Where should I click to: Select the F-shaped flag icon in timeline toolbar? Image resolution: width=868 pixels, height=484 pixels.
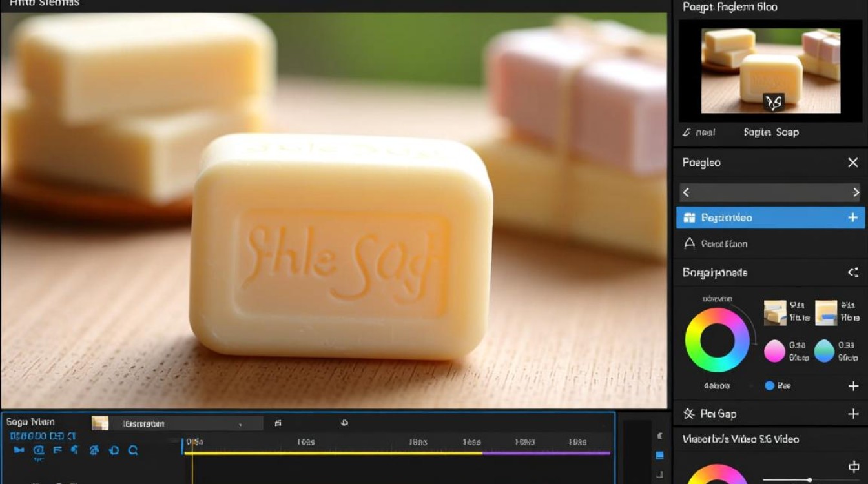[57, 450]
